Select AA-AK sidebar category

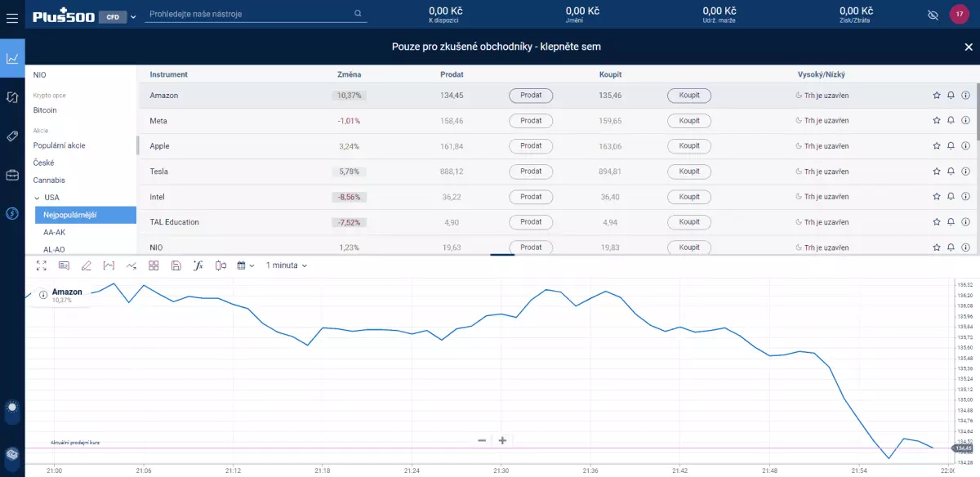click(54, 232)
